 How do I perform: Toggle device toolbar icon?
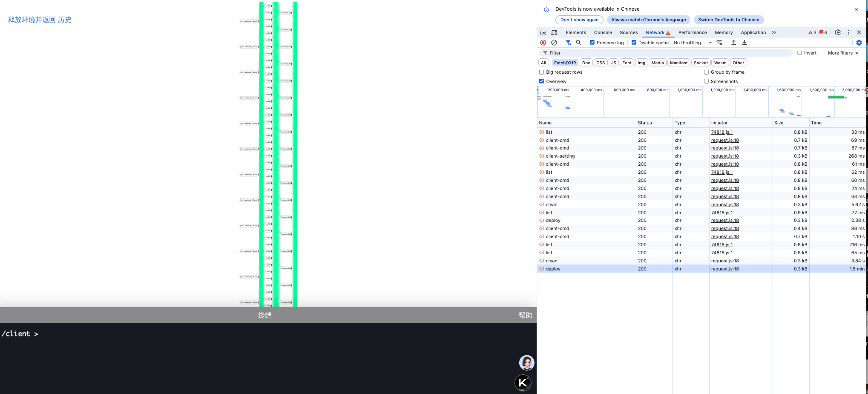(x=554, y=32)
